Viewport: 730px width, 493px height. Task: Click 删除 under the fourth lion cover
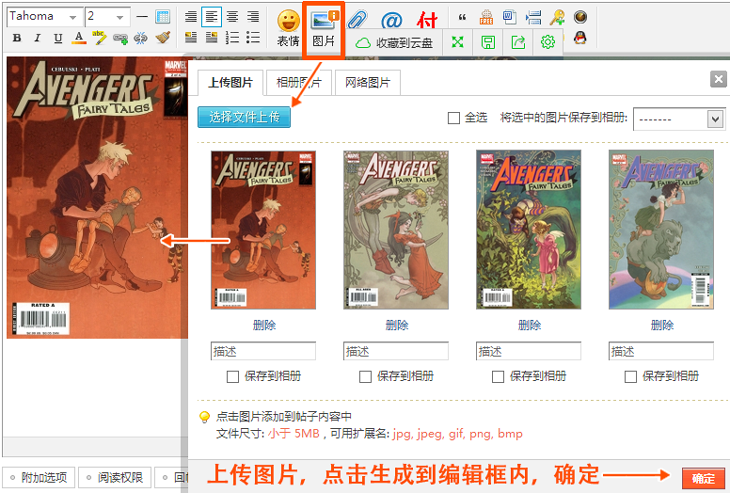tap(662, 325)
